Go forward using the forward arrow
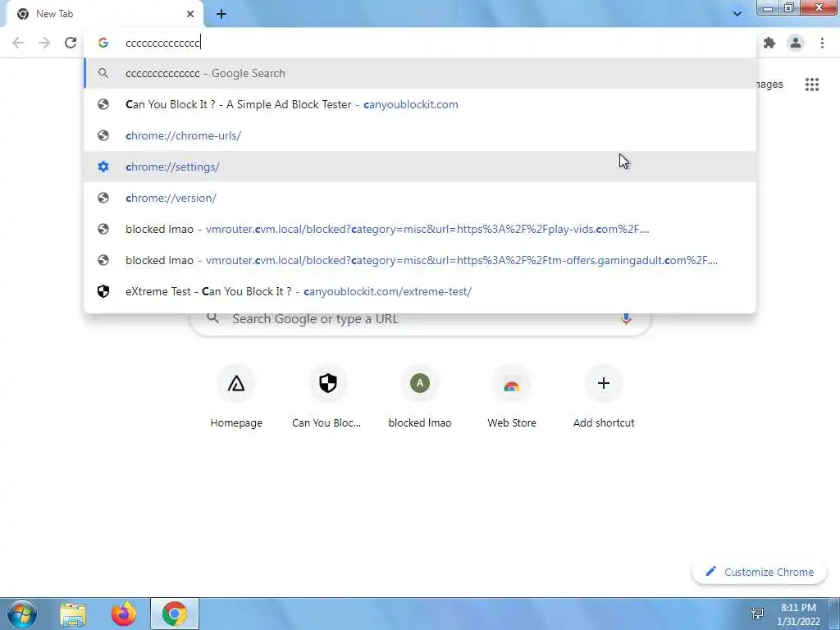 click(x=44, y=43)
